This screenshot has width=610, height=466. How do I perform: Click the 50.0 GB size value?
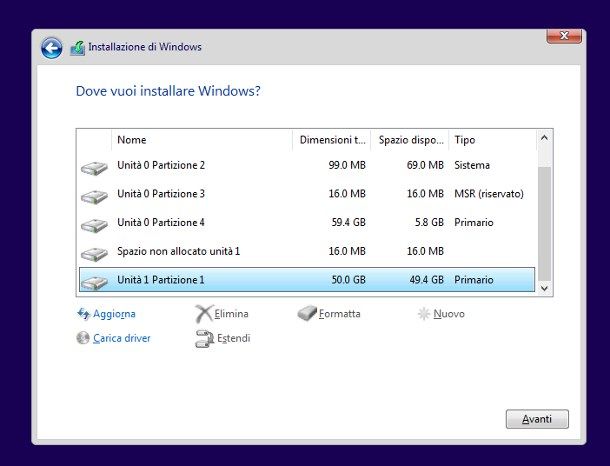(349, 280)
